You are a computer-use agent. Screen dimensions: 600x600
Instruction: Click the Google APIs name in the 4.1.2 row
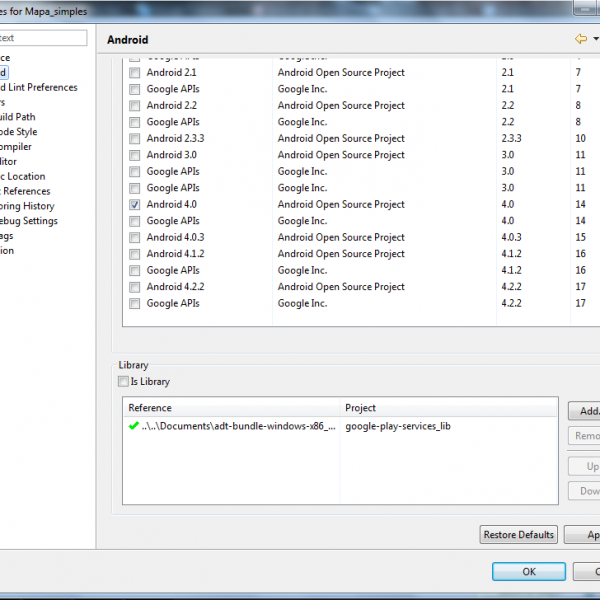[173, 271]
